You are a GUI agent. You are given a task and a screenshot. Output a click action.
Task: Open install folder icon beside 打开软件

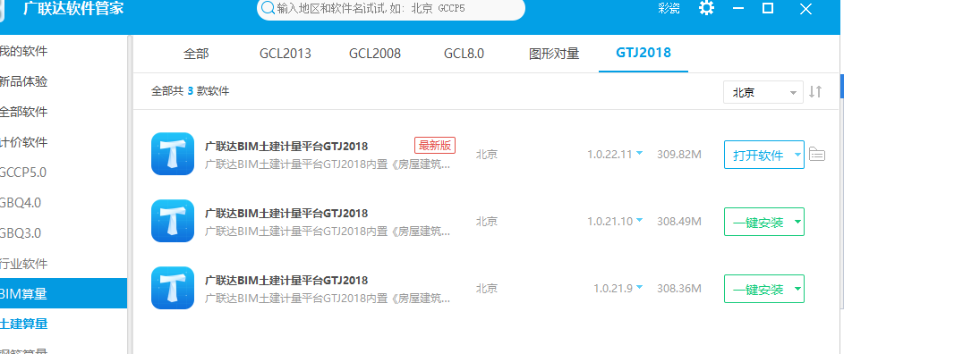tap(817, 154)
